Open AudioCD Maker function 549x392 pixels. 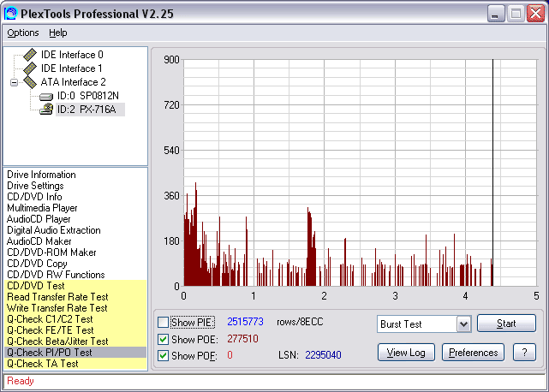(x=39, y=241)
